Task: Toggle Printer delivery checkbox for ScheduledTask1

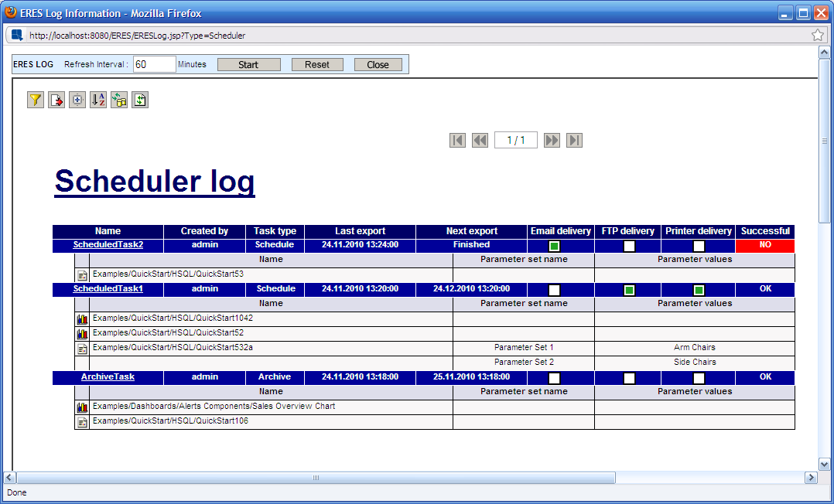Action: coord(699,291)
